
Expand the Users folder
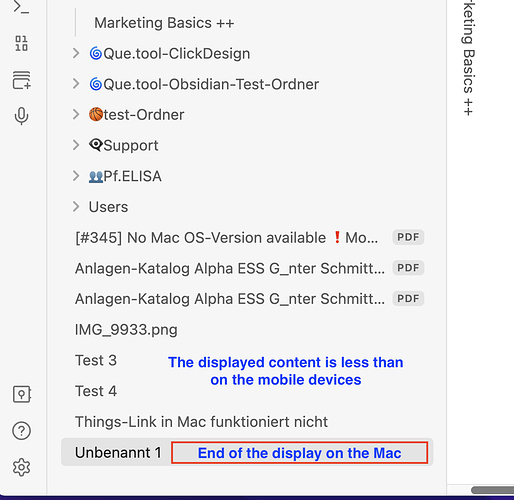(76, 207)
